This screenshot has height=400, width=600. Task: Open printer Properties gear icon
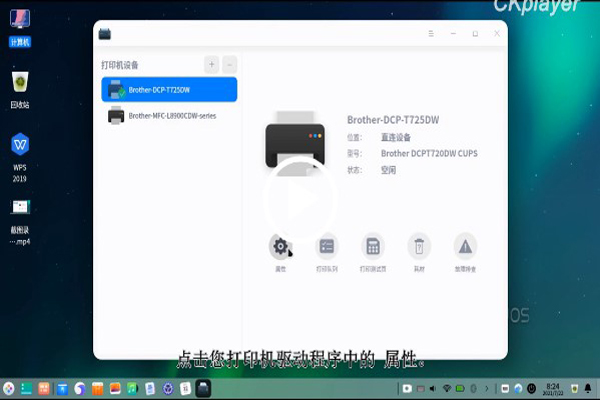[280, 247]
